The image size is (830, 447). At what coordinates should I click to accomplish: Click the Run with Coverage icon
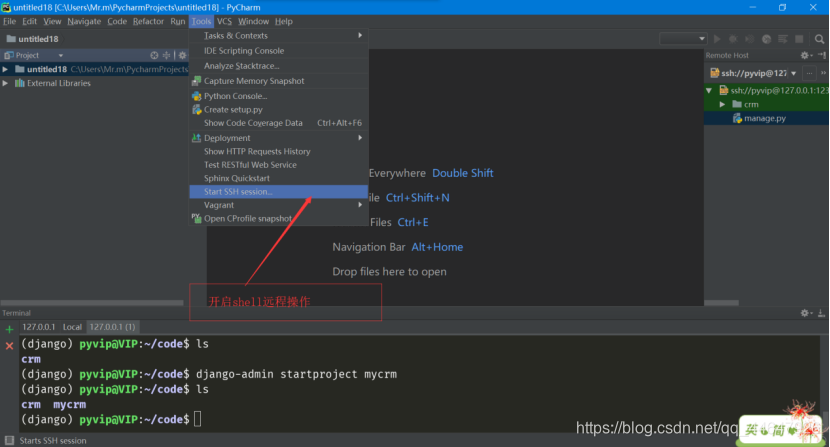point(750,39)
